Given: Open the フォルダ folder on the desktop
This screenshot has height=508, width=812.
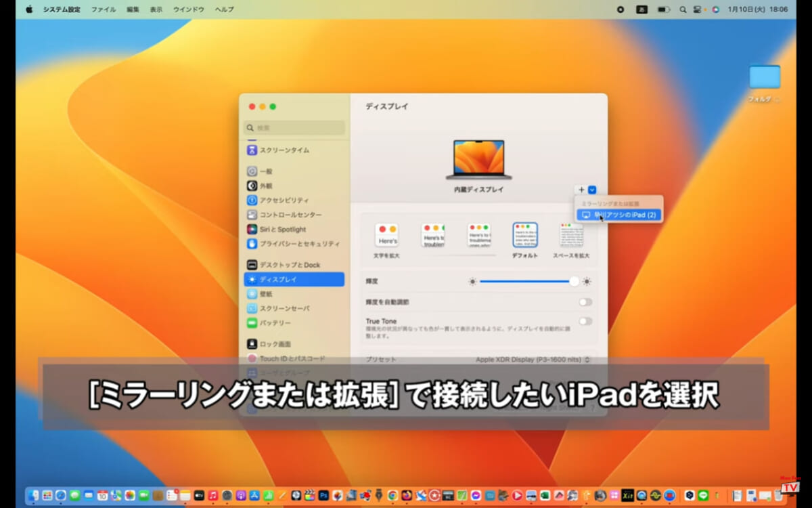Looking at the screenshot, I should [x=765, y=77].
